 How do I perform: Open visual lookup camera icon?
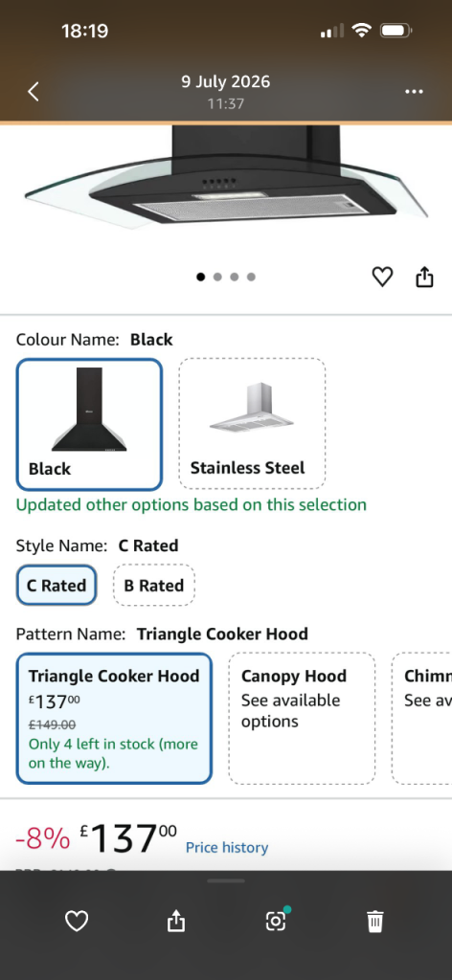coord(276,920)
